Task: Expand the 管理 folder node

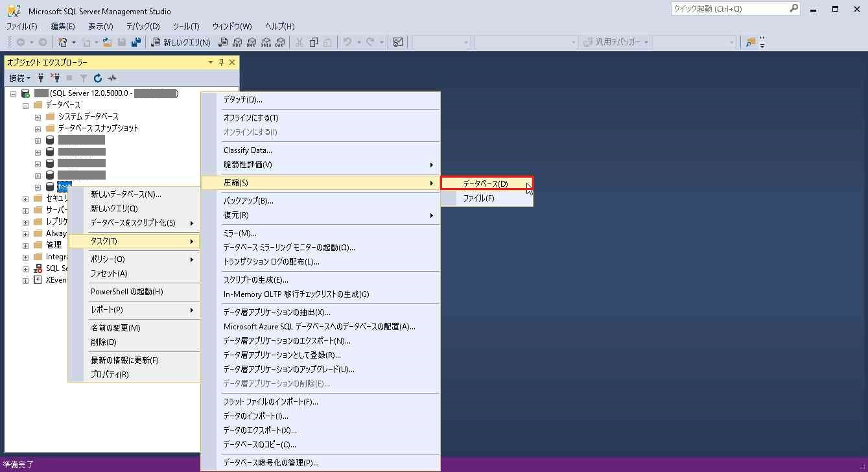Action: pyautogui.click(x=25, y=245)
